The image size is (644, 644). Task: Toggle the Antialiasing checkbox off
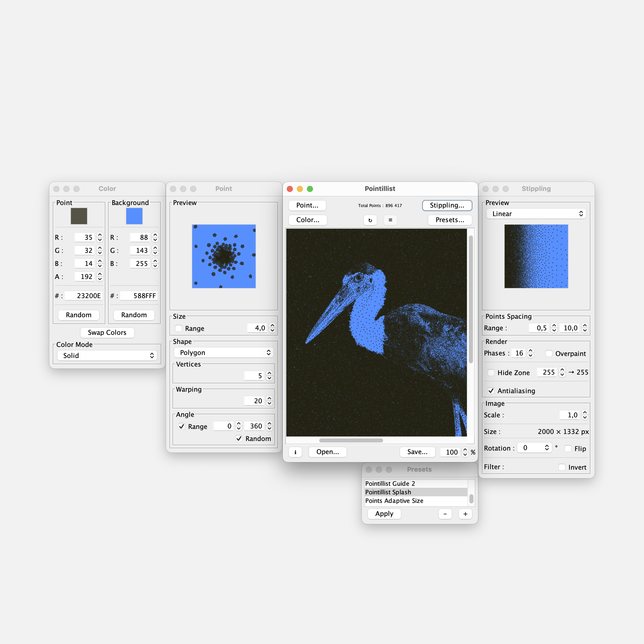click(x=491, y=391)
